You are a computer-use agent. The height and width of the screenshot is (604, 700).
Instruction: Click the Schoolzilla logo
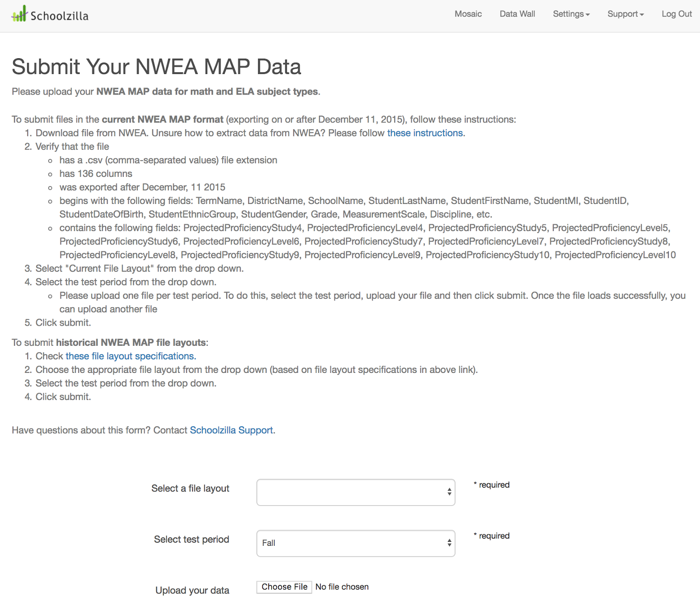pos(50,14)
